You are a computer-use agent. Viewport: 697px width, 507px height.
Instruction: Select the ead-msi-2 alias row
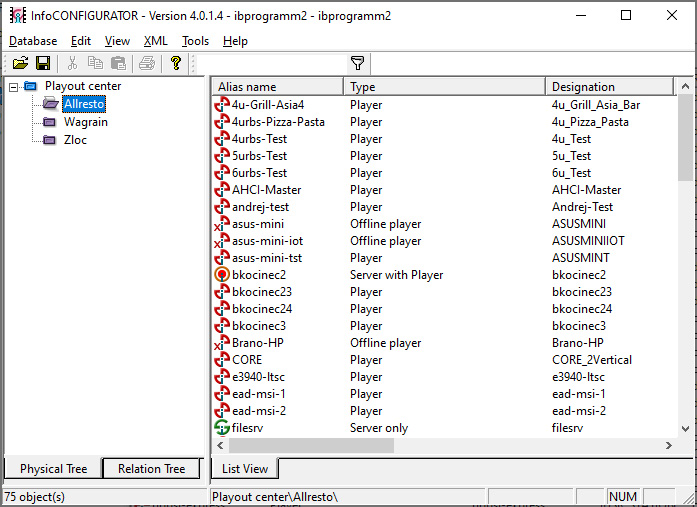tap(259, 411)
